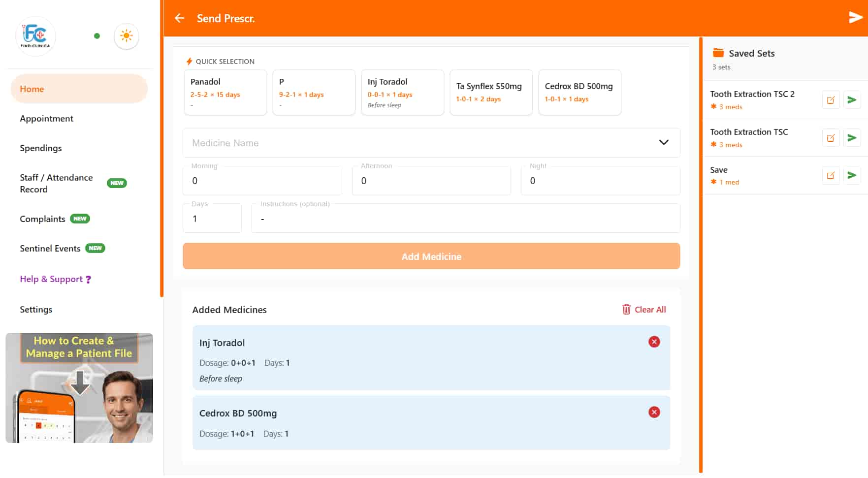Remove Inj Toradol from added medicines
The image size is (868, 478).
(x=654, y=342)
